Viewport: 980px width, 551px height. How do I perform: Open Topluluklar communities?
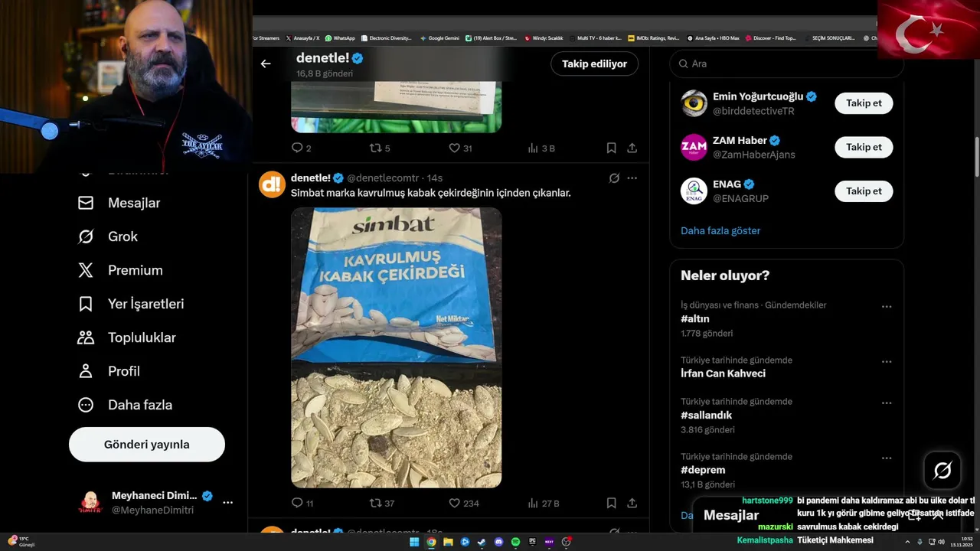tap(127, 337)
